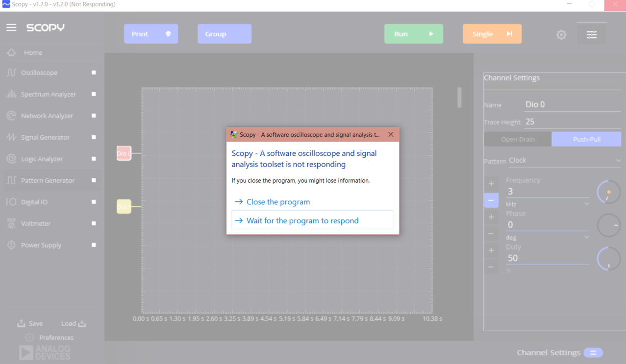
Task: Toggle the Network Analyzer run checkbox
Action: 94,116
